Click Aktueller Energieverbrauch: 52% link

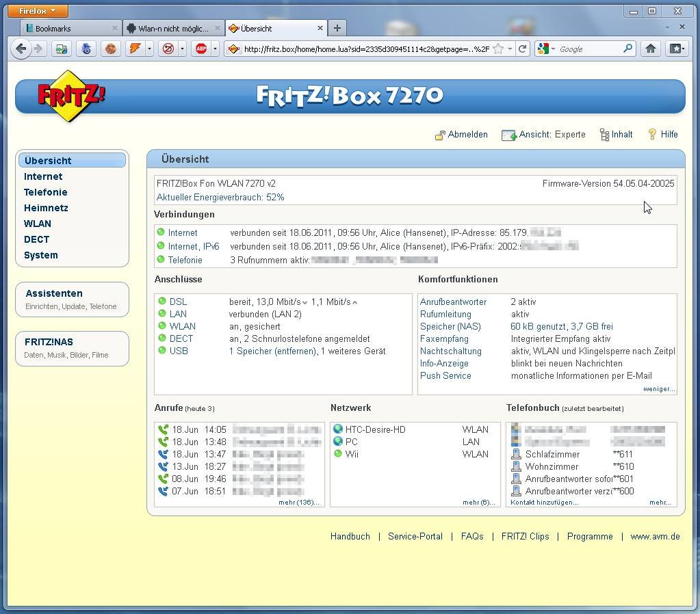(x=220, y=197)
